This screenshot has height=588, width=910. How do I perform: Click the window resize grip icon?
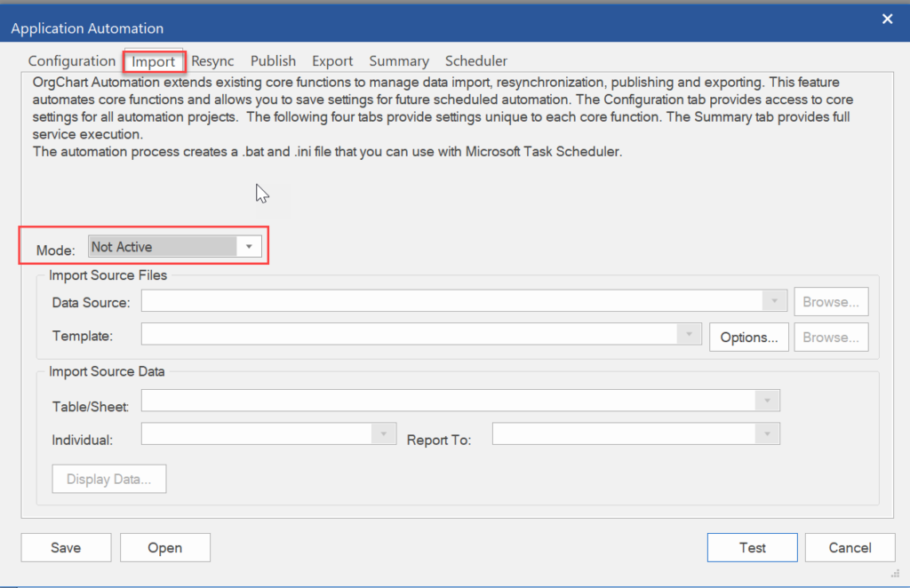click(x=895, y=574)
